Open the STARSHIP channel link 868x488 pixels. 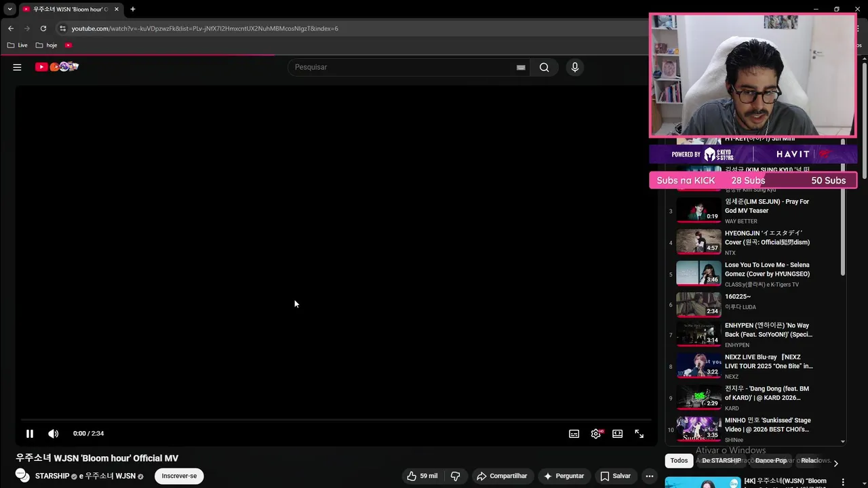tap(52, 476)
